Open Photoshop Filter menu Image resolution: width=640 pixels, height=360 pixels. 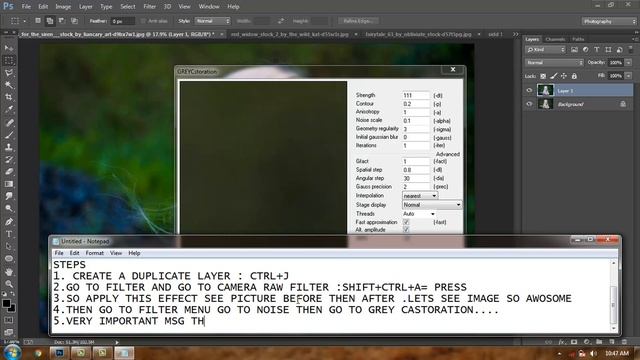pos(149,7)
